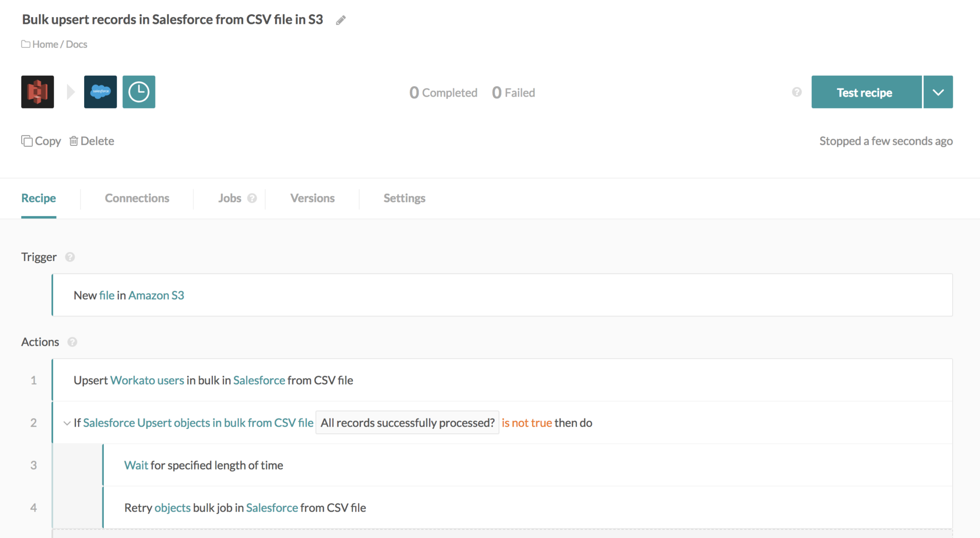Collapse step 2 using its chevron
Screen dimensions: 980x538
pos(67,423)
